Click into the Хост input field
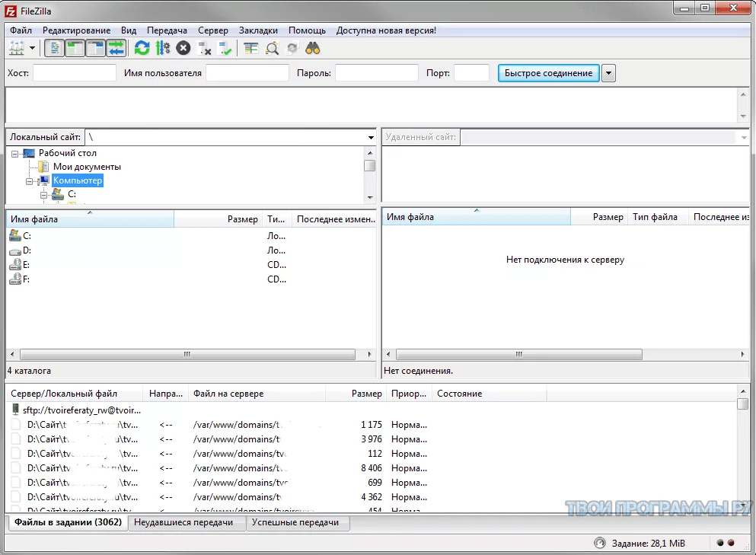Image resolution: width=756 pixels, height=555 pixels. (75, 73)
